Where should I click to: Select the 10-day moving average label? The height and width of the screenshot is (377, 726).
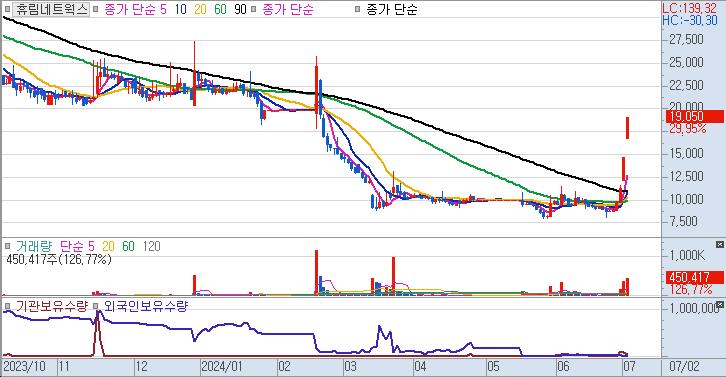181,9
